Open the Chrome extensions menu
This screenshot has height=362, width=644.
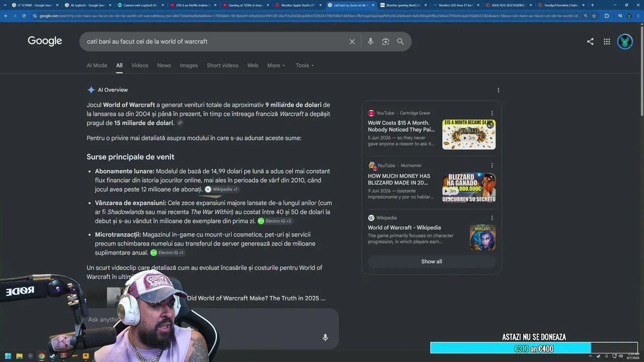point(606,16)
